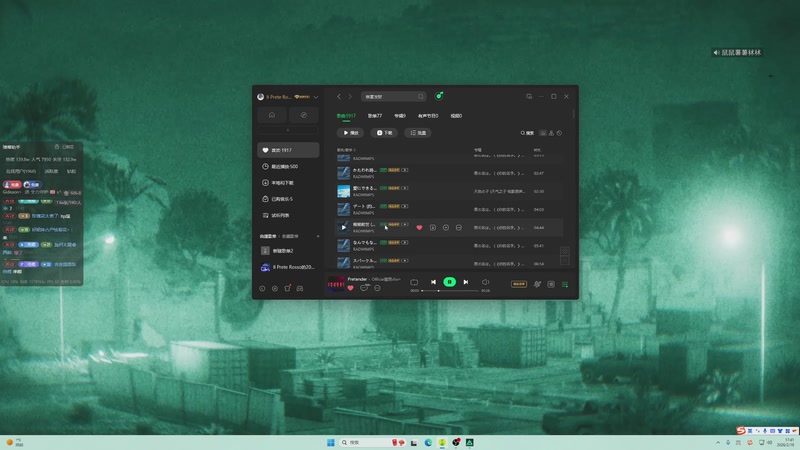The image size is (800, 450).
Task: Click the Download button above the song list
Action: click(x=384, y=133)
